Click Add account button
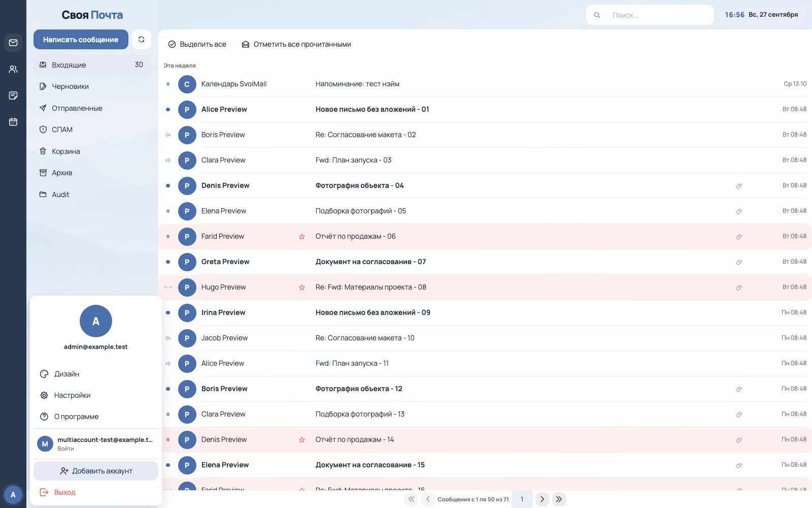This screenshot has height=508, width=812. [x=96, y=471]
